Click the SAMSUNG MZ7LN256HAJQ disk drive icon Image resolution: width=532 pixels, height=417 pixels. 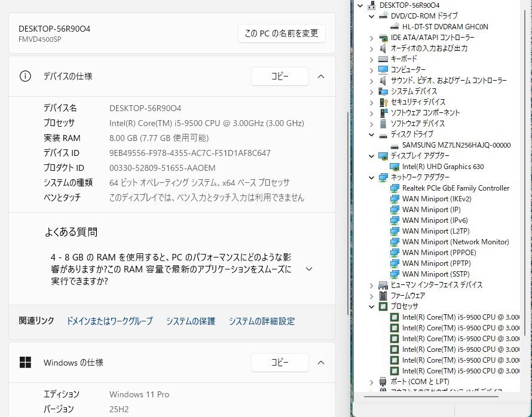pos(395,145)
